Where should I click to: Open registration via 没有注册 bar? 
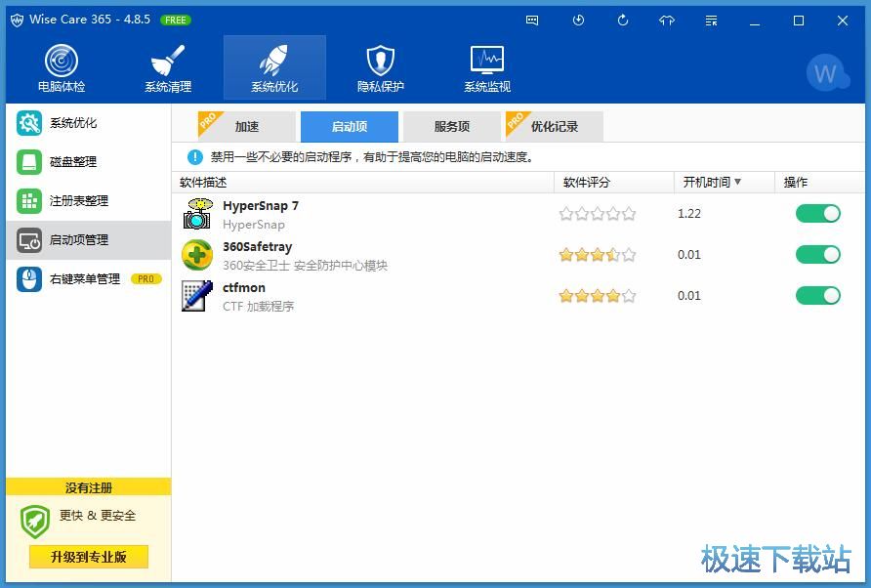[88, 485]
